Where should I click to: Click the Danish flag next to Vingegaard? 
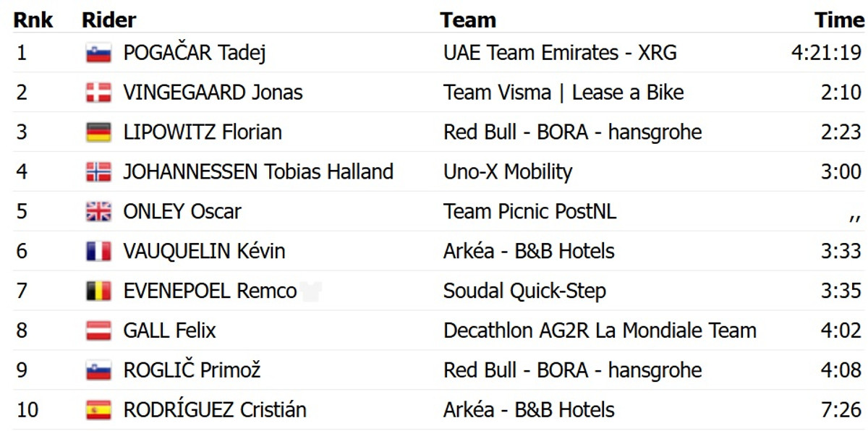tap(98, 93)
